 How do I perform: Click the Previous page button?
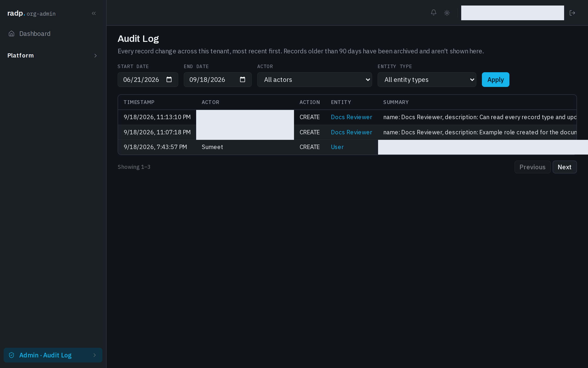pos(532,167)
